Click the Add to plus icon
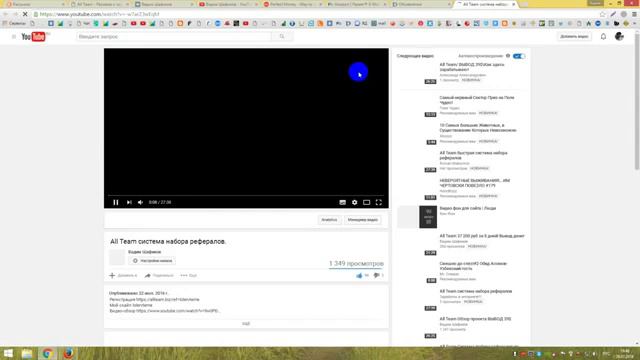The width and height of the screenshot is (640, 360). point(112,276)
